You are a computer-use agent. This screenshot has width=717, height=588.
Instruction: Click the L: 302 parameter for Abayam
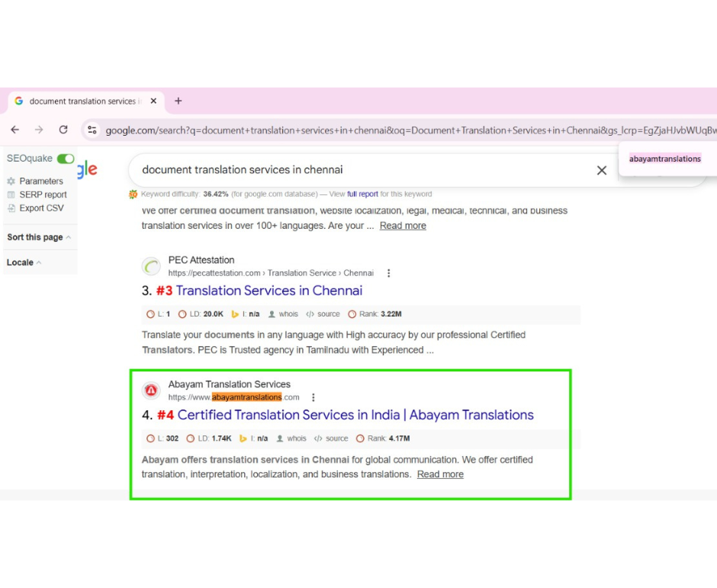click(x=162, y=439)
